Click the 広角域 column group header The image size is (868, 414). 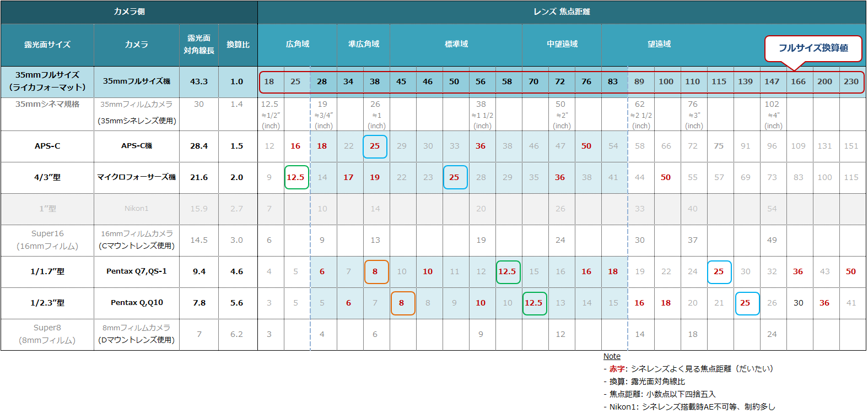pyautogui.click(x=298, y=44)
